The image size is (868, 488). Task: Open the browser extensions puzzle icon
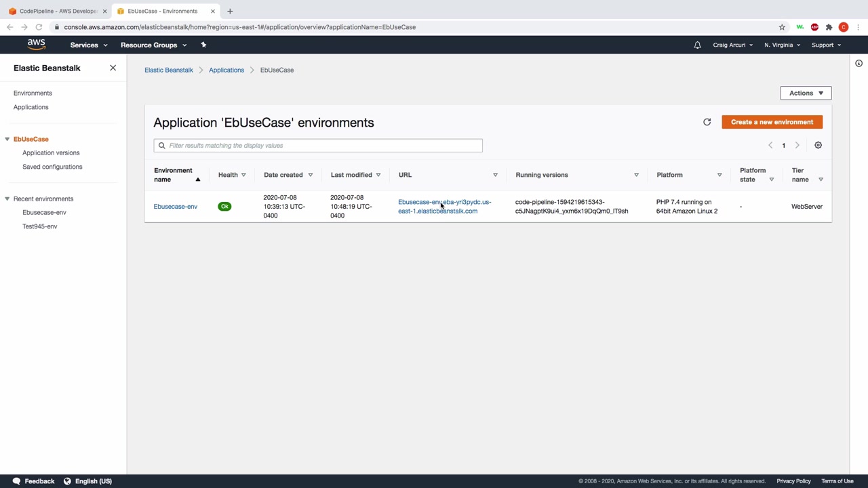coord(829,27)
